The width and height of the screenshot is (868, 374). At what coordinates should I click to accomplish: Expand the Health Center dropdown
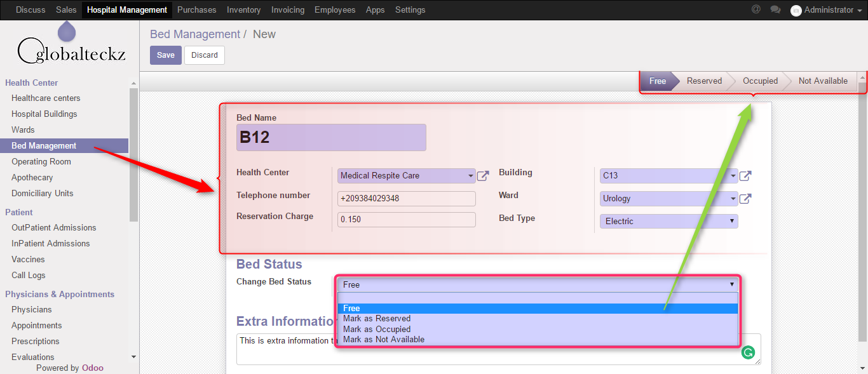470,176
